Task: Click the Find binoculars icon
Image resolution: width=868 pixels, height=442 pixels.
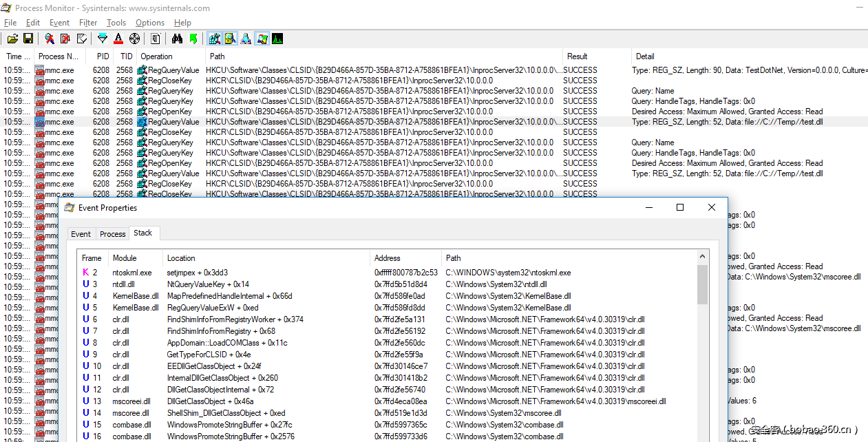Action: click(177, 39)
